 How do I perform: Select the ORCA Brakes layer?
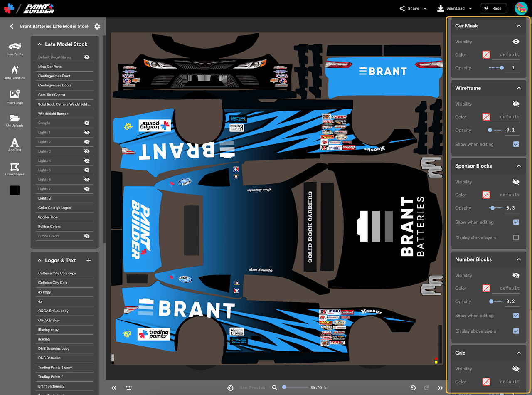[x=65, y=320]
